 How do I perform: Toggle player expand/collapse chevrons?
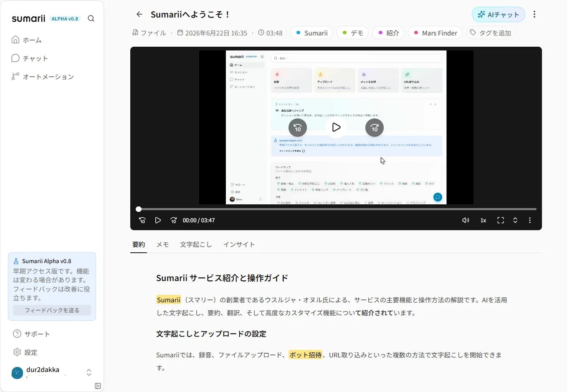515,220
